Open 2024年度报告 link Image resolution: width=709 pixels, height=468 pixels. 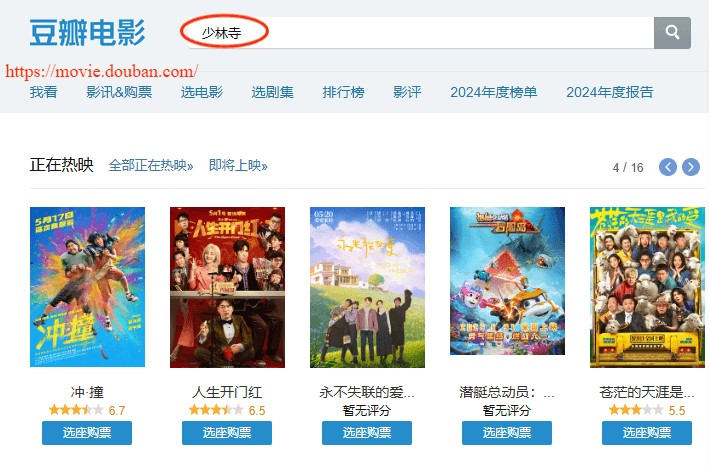point(610,92)
